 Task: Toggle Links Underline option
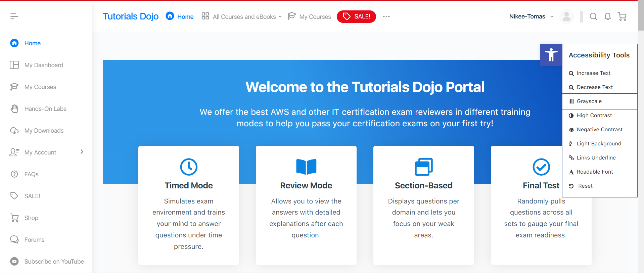596,158
